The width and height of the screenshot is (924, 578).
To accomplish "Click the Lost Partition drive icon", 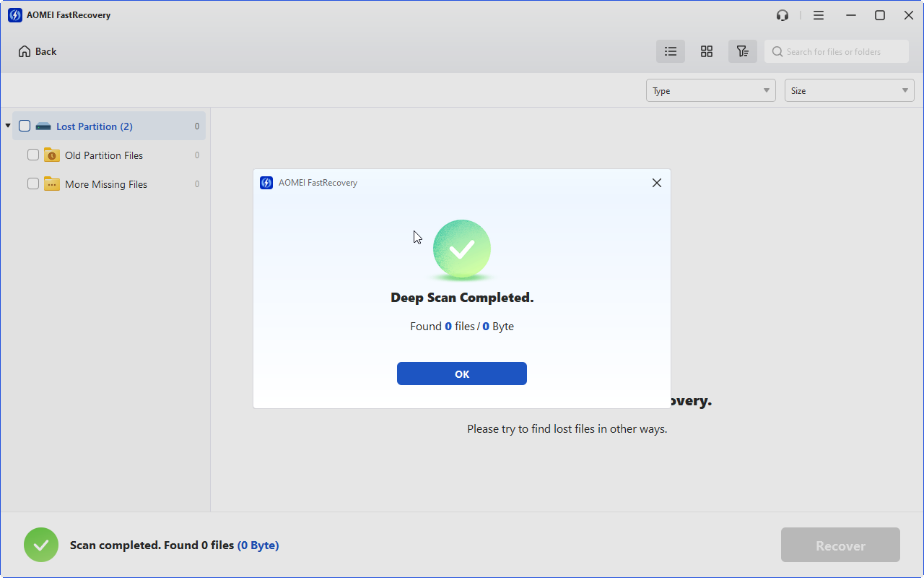I will pyautogui.click(x=43, y=126).
